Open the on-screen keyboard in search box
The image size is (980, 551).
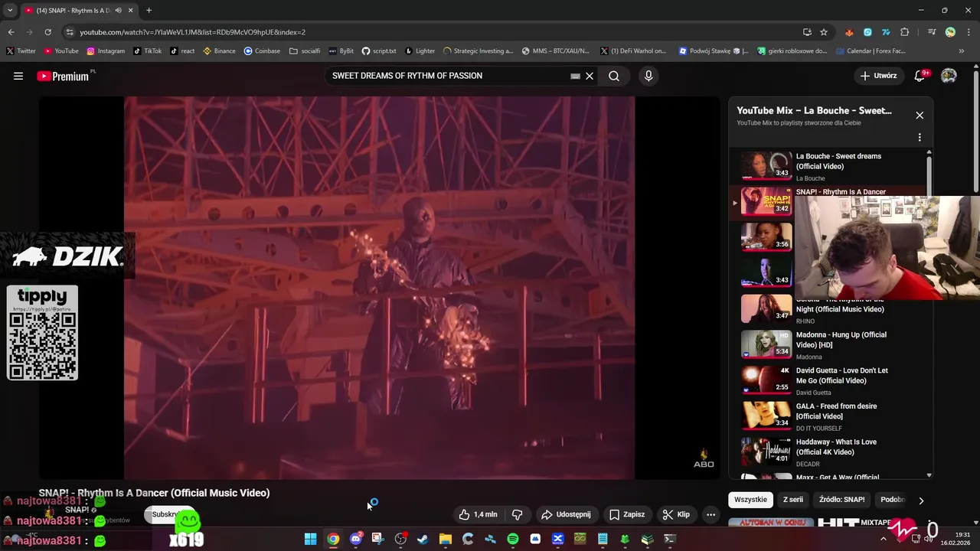coord(575,76)
